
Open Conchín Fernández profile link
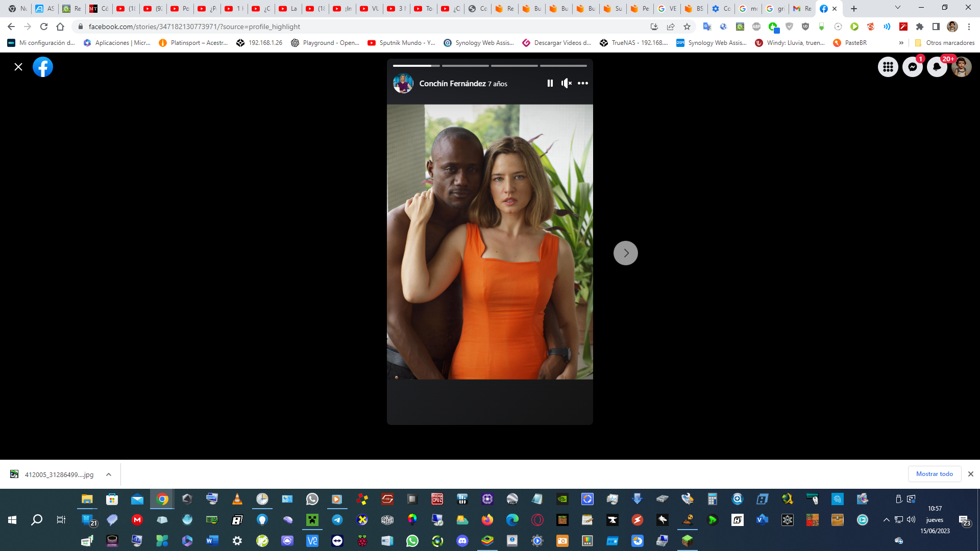pyautogui.click(x=452, y=83)
